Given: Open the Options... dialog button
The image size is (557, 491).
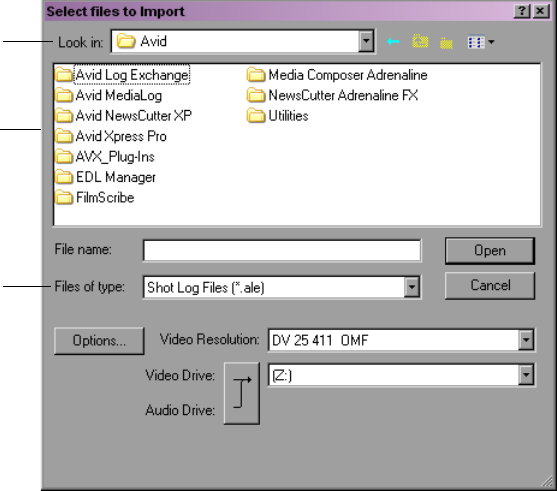Looking at the screenshot, I should 99,341.
